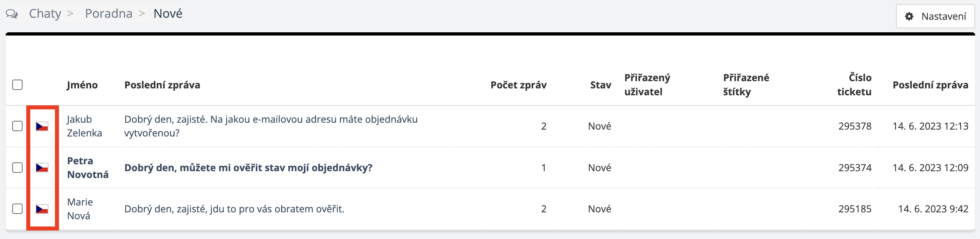Click the gear icon in Nastavení button
The height and width of the screenshot is (239, 980).
909,17
